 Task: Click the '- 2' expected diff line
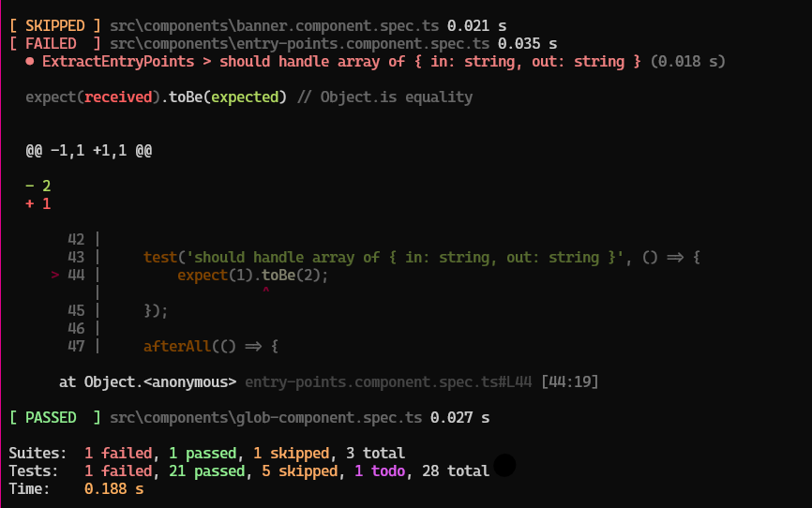click(38, 187)
